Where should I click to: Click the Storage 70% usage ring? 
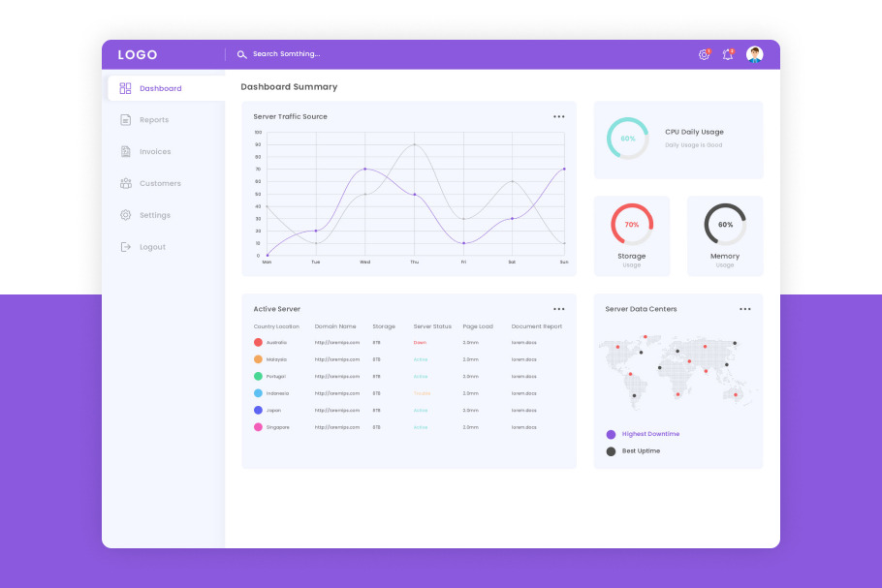click(x=632, y=224)
